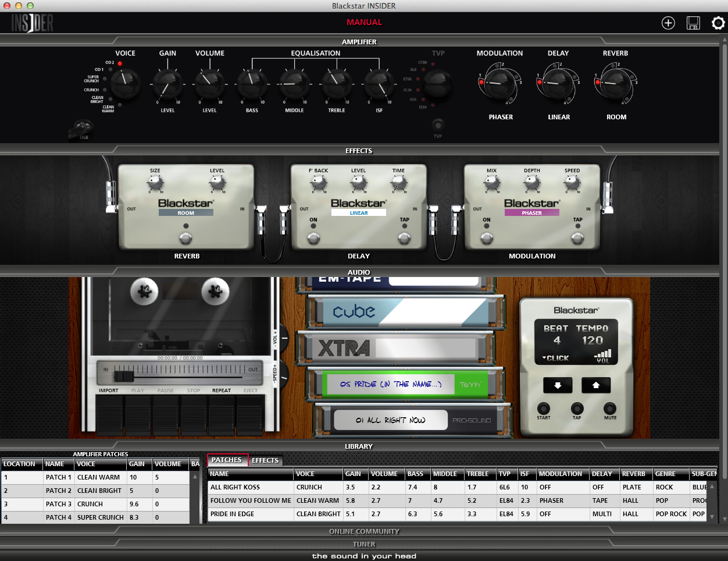Click the USB connector icon on amplifier
The width and height of the screenshot is (728, 561).
pos(83,128)
